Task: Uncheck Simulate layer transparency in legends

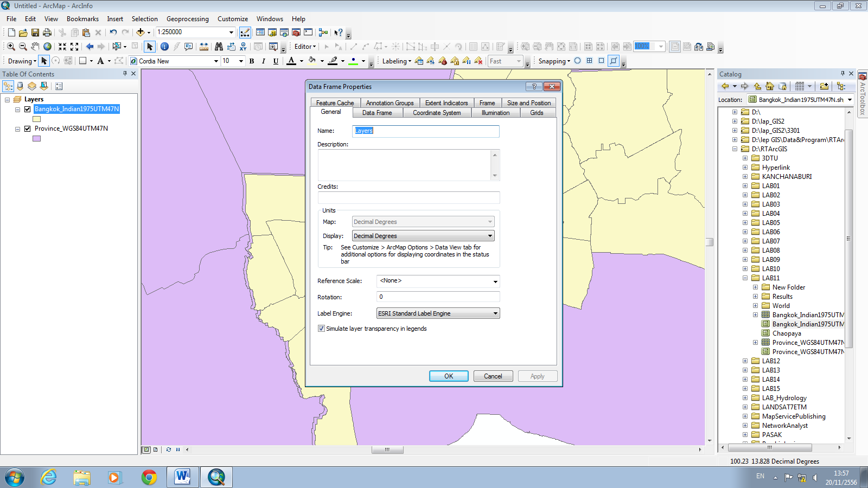Action: click(322, 329)
